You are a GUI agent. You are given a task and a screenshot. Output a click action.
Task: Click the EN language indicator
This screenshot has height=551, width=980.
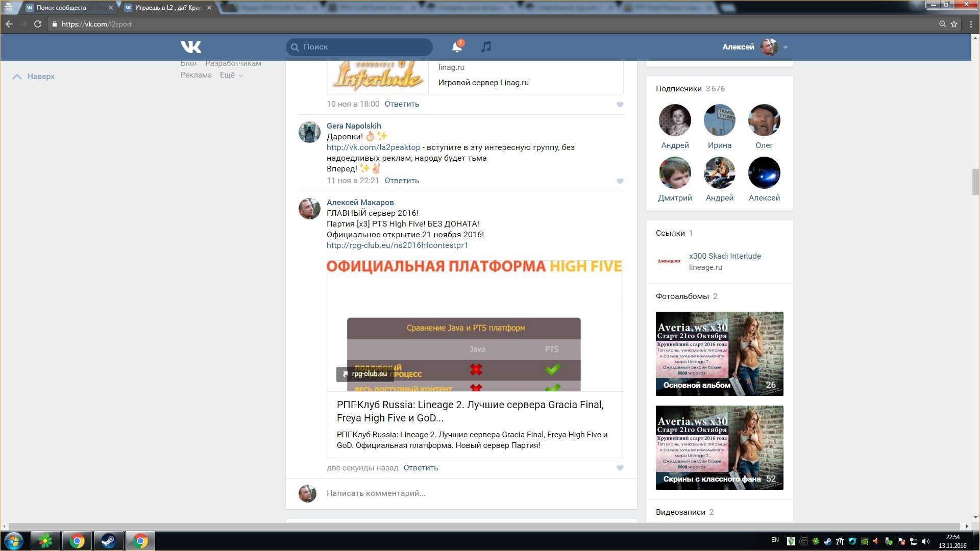coord(775,540)
